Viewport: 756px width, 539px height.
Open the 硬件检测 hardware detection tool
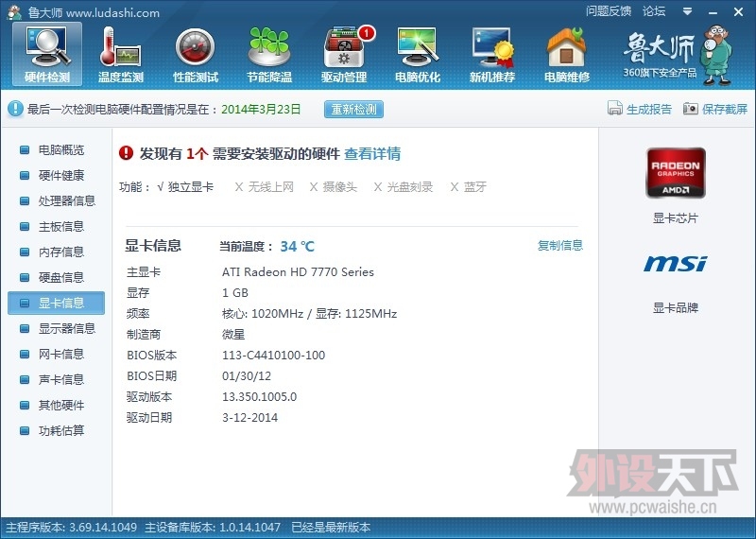pyautogui.click(x=47, y=55)
